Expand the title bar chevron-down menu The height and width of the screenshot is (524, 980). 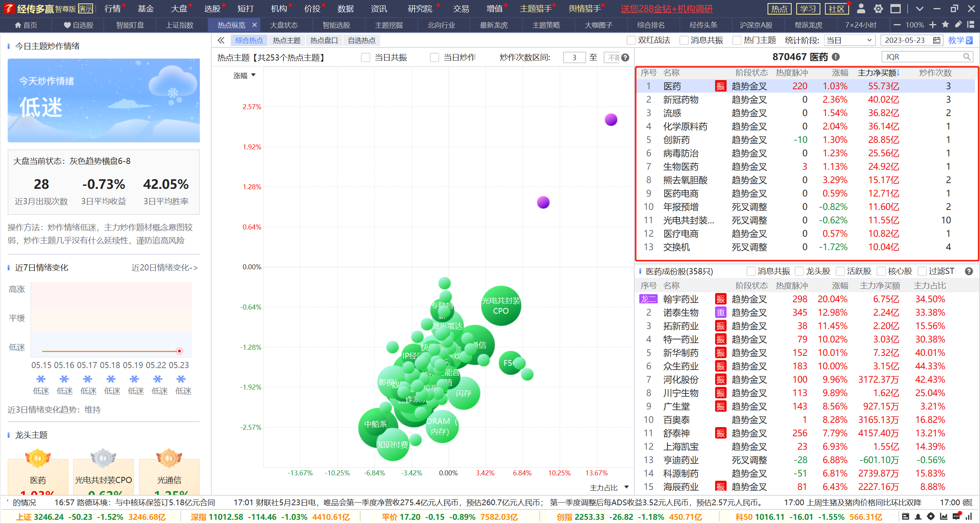click(920, 8)
